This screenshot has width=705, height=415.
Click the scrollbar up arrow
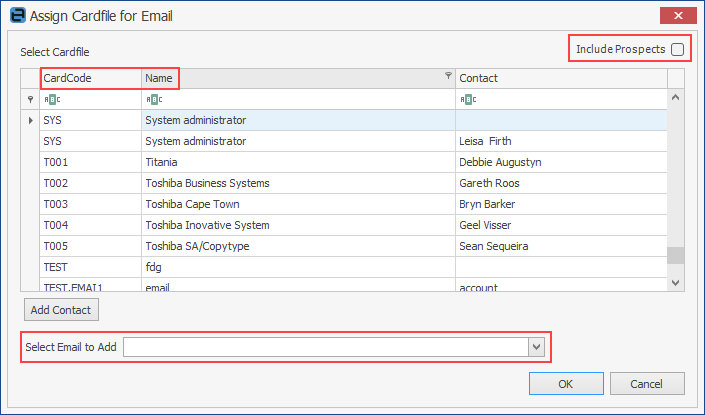pos(675,97)
